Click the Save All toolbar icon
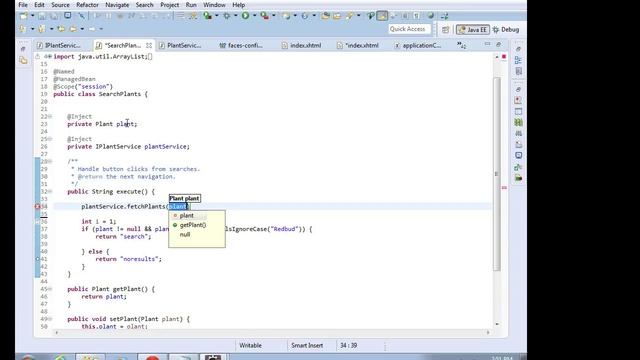The height and width of the screenshot is (360, 640). [54, 16]
